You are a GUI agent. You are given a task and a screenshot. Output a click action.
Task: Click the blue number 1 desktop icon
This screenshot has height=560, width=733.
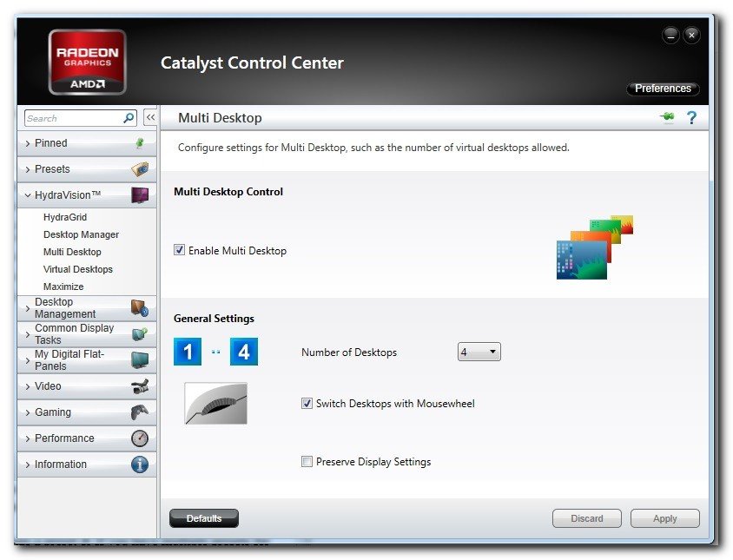(x=188, y=352)
